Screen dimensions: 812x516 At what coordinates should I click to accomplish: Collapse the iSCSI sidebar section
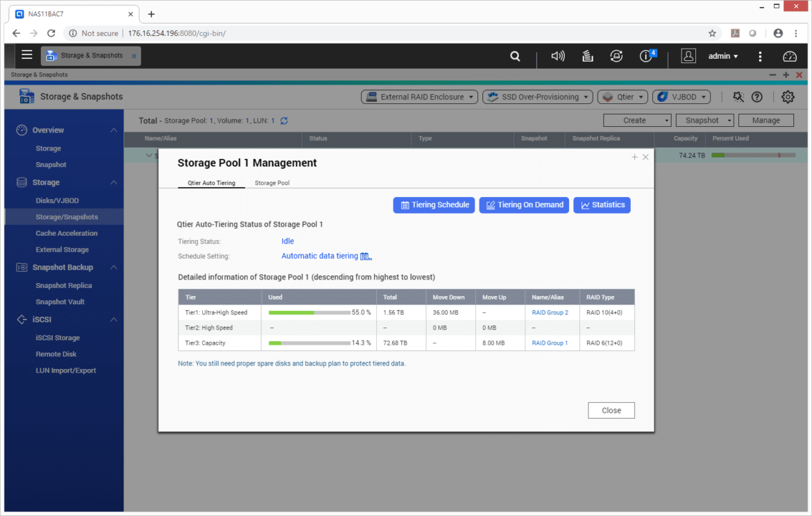pyautogui.click(x=113, y=320)
